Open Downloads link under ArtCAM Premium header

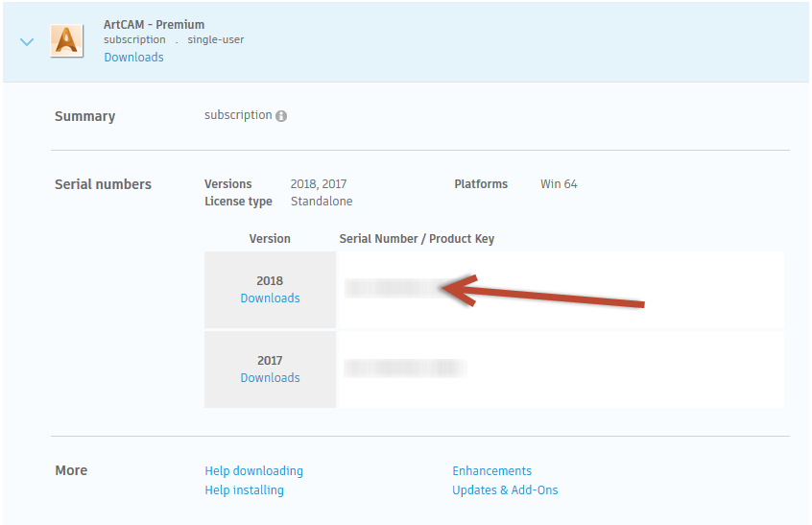coord(133,58)
